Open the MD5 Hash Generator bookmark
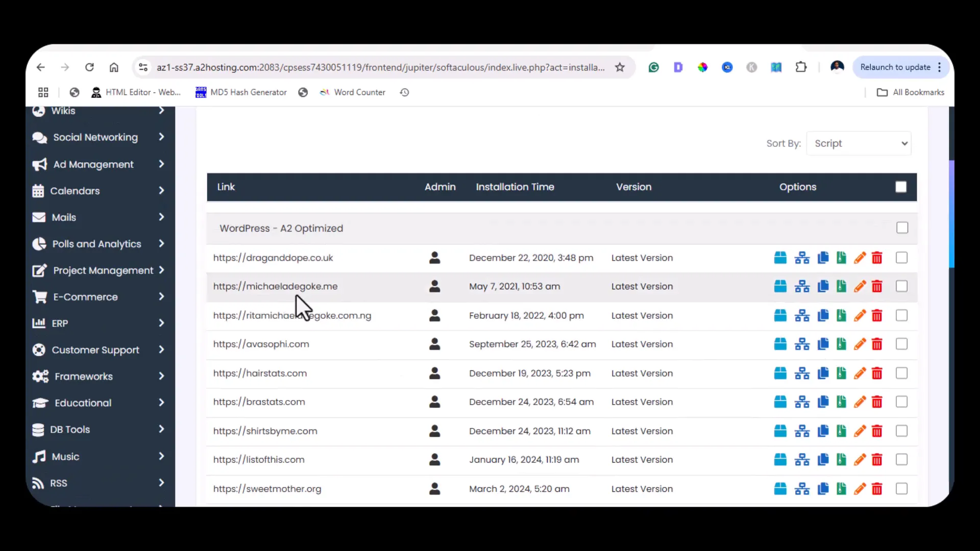The height and width of the screenshot is (551, 980). click(241, 92)
